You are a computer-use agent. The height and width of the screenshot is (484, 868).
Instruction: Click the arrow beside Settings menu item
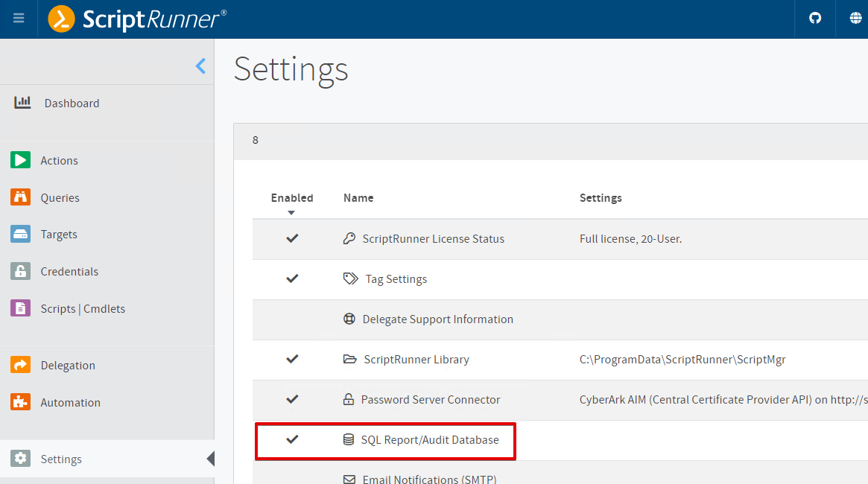pyautogui.click(x=210, y=459)
